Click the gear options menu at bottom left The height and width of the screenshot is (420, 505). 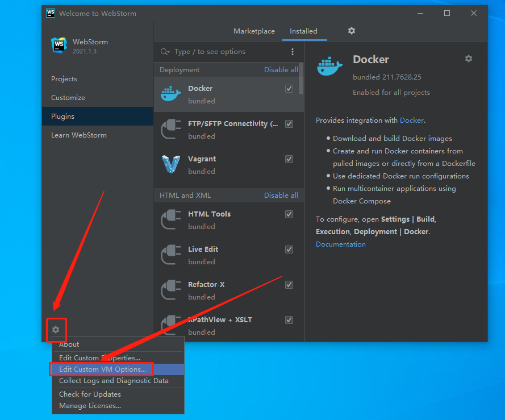pyautogui.click(x=56, y=330)
